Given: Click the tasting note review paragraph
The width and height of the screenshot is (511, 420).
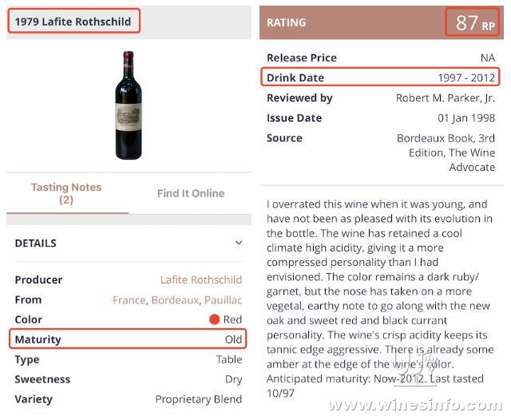Looking at the screenshot, I should (x=380, y=299).
